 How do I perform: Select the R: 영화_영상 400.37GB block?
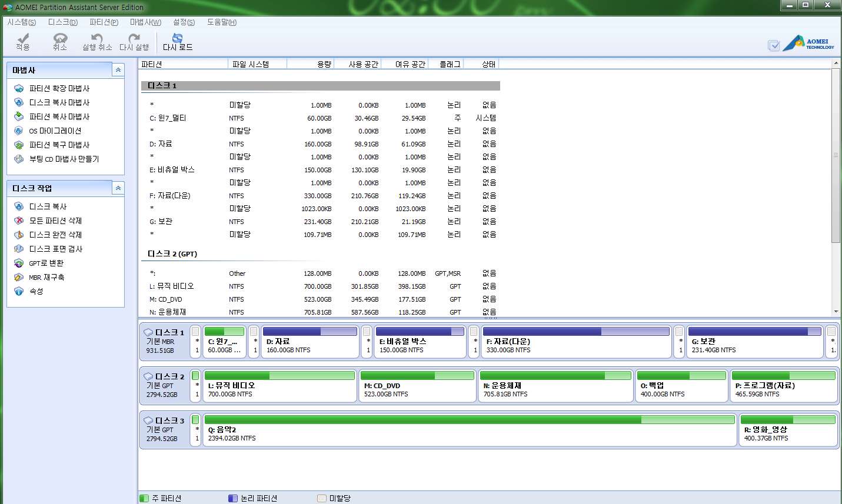coord(788,430)
